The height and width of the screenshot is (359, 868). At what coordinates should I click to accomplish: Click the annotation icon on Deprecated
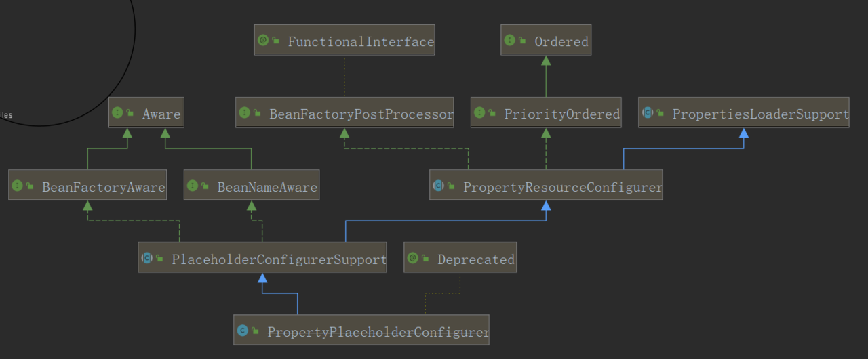click(x=413, y=257)
